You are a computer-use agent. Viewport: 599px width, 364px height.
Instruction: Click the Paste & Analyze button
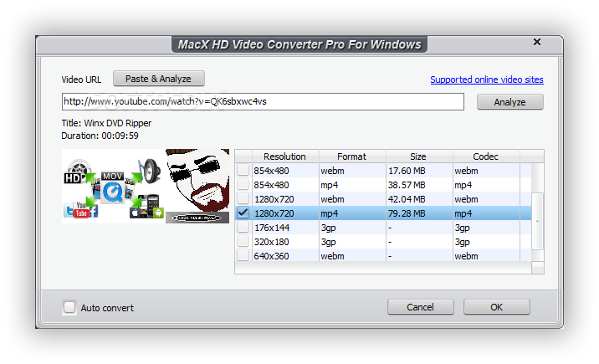point(159,79)
